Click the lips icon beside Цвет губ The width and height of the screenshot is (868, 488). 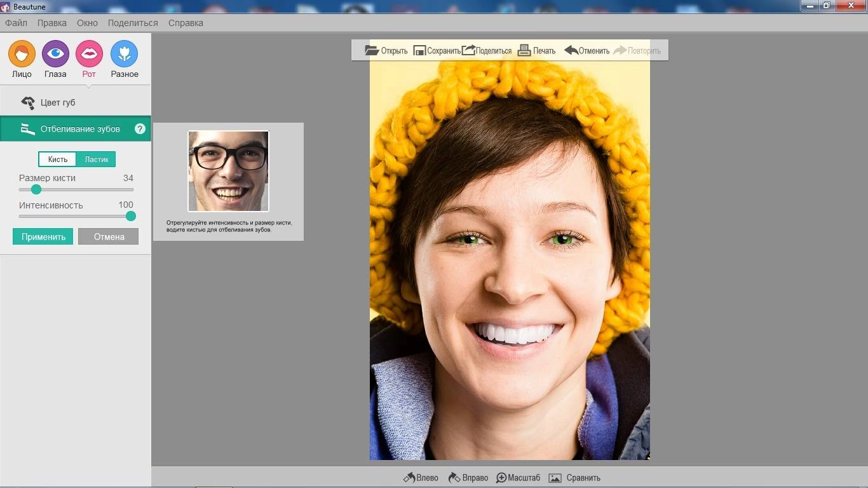27,103
